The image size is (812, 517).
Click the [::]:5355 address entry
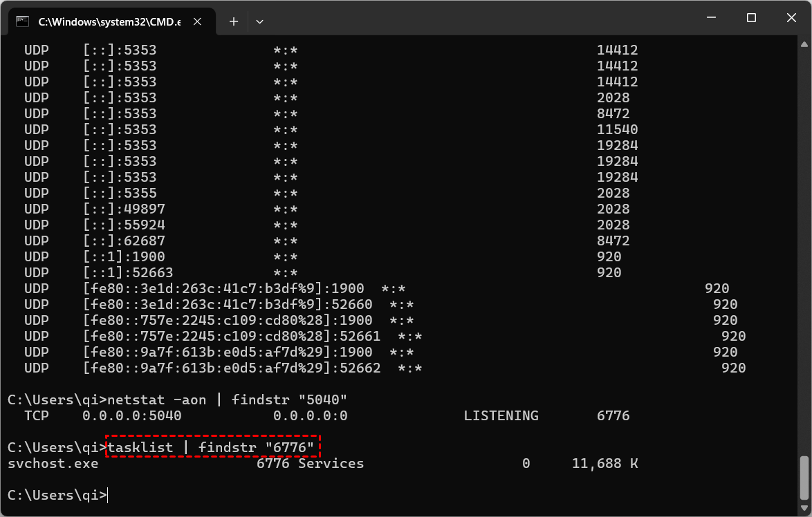click(x=120, y=193)
